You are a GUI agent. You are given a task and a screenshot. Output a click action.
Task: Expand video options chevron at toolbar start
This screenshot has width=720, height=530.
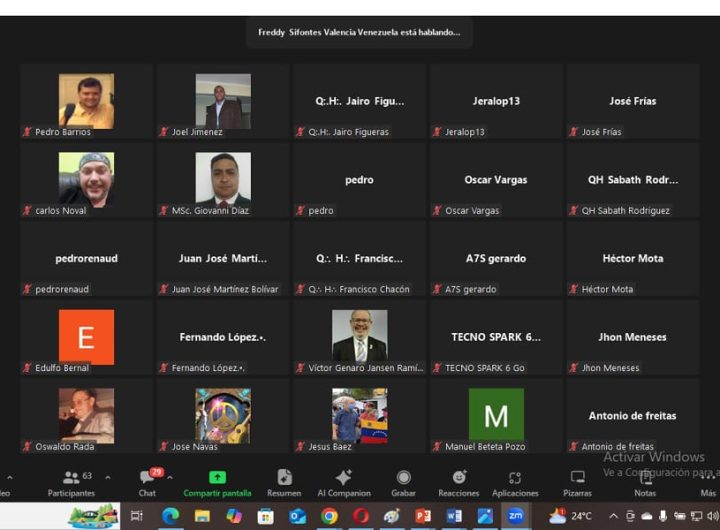10,478
